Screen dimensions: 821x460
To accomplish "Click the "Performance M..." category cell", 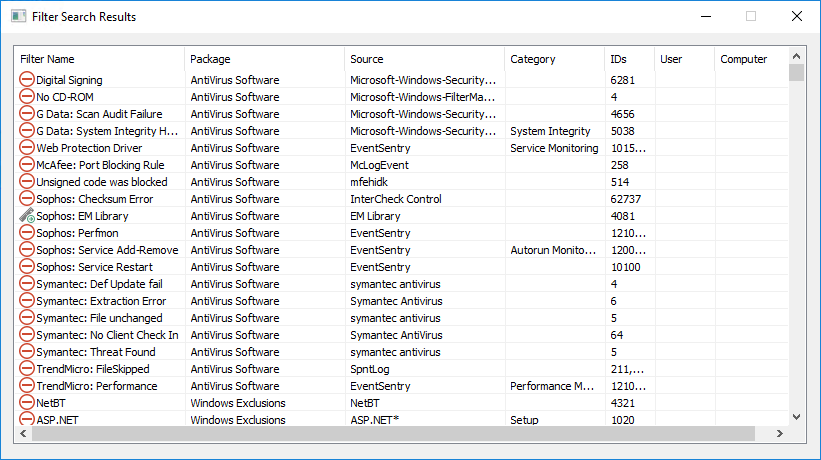I will tap(552, 386).
